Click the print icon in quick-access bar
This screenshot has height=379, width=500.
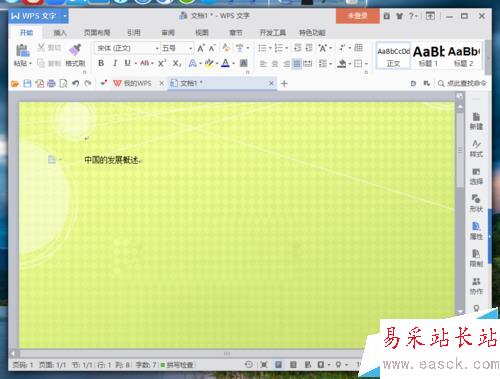coord(51,83)
